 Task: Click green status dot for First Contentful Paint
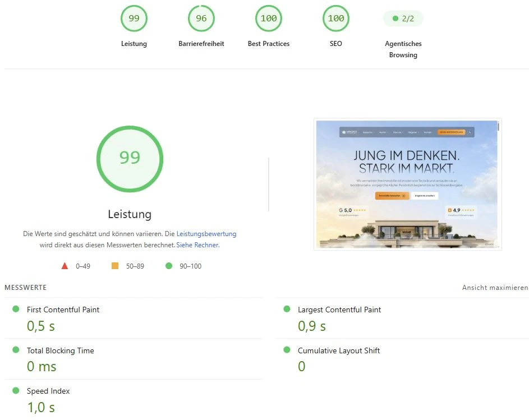point(16,308)
